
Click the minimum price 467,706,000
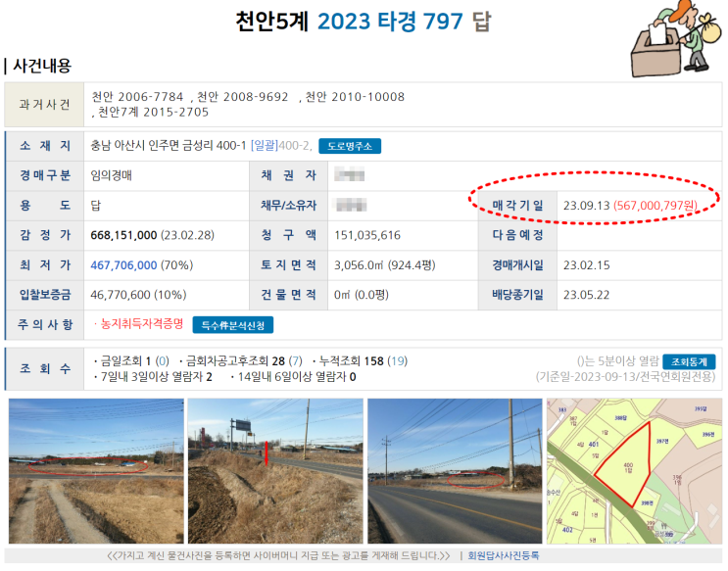123,265
